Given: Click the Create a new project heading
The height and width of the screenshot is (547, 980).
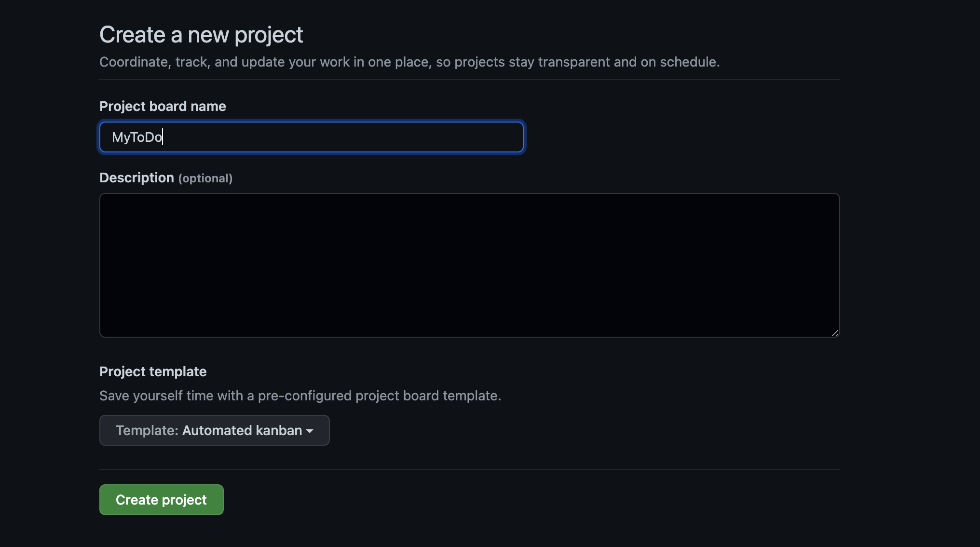Looking at the screenshot, I should click(201, 34).
